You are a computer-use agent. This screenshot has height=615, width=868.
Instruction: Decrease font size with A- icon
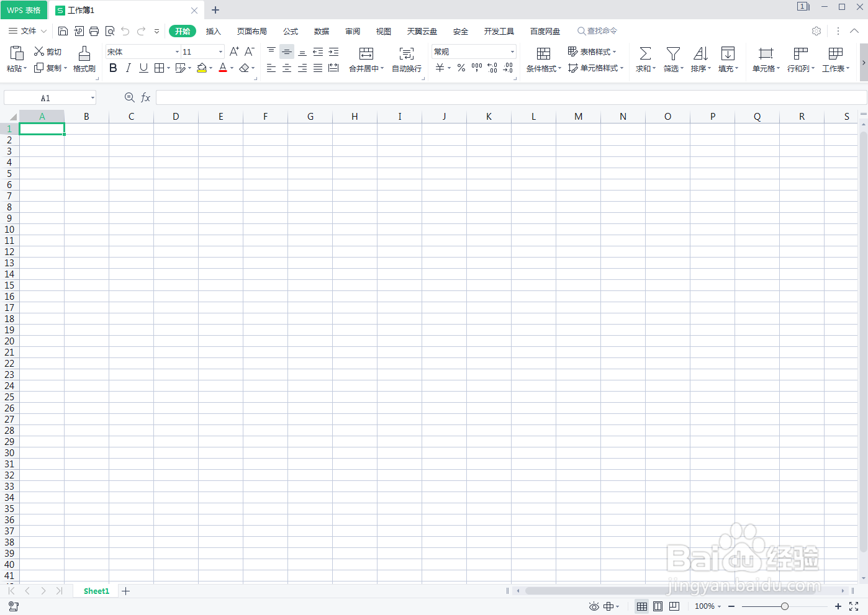(x=250, y=52)
